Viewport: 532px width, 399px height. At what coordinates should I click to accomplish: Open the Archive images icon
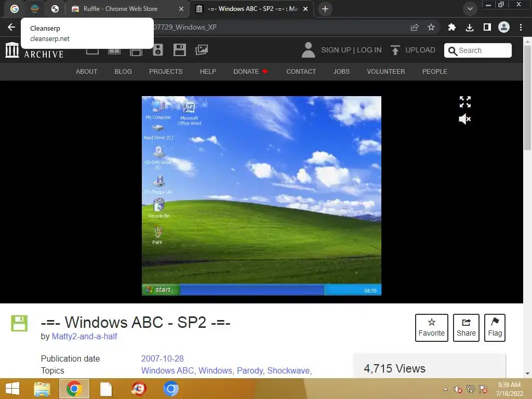202,50
